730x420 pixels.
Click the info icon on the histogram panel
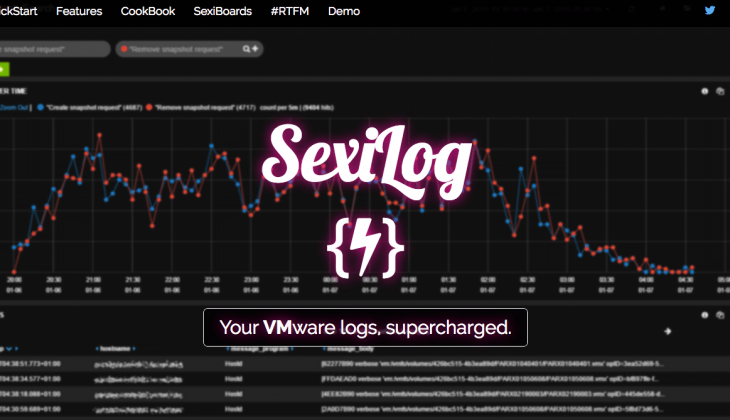click(705, 91)
